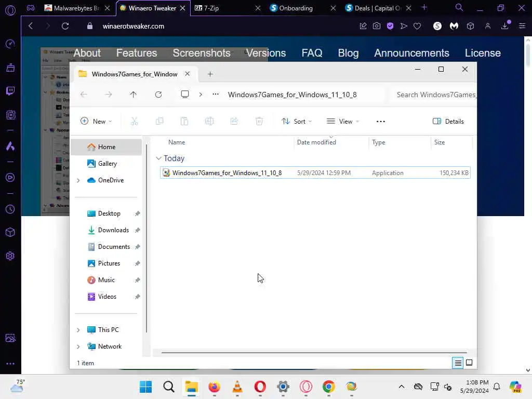The height and width of the screenshot is (399, 532).
Task: Click the browser snapshot camera icon
Action: point(377,26)
